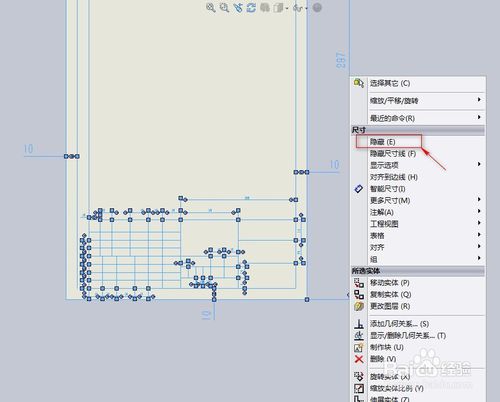Choose 显示/删除几何关系... (T) entry
The image size is (500, 402).
(x=408, y=336)
